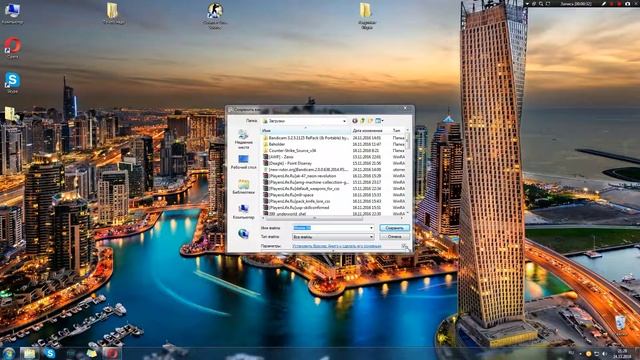
Task: Open File Explorer in the taskbar
Action: tap(29, 353)
